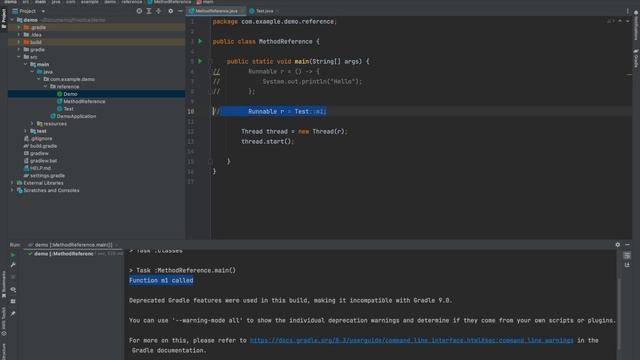640x360 pixels.
Task: Click the wrench icon in Run panel
Action: (x=13, y=265)
